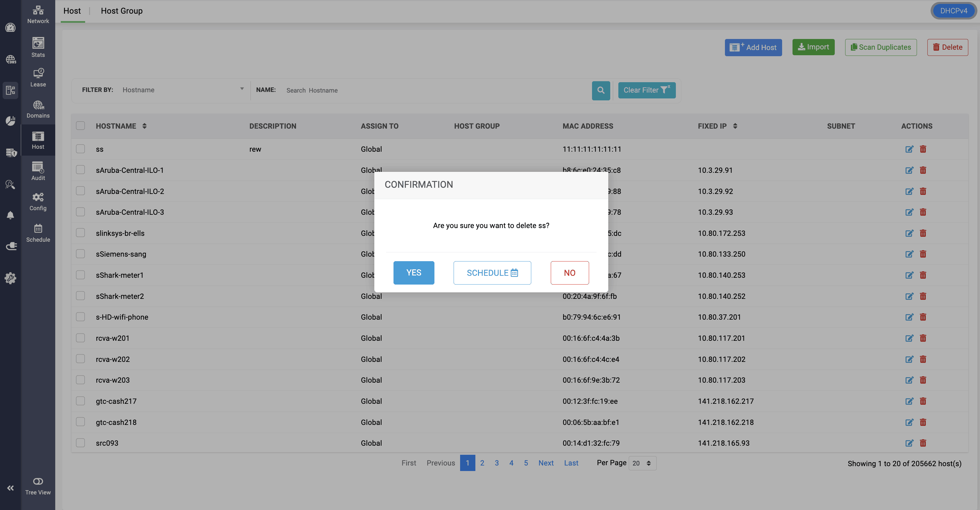Toggle the Tree View switch
This screenshot has height=510, width=980.
tap(38, 481)
